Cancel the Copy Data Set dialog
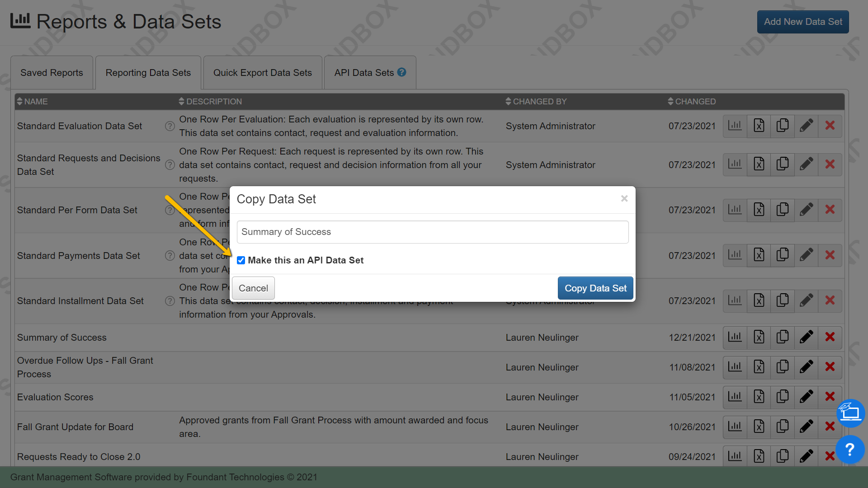Viewport: 868px width, 488px height. click(x=253, y=288)
